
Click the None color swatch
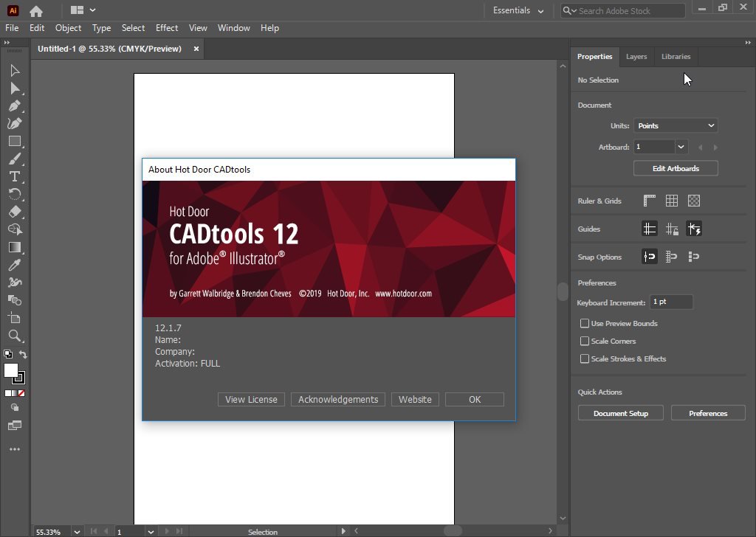pos(21,393)
